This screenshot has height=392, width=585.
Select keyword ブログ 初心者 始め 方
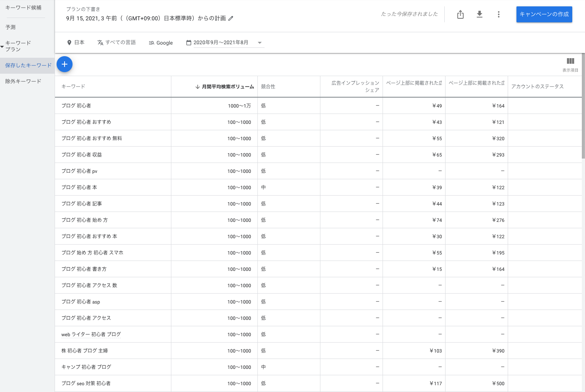[84, 220]
